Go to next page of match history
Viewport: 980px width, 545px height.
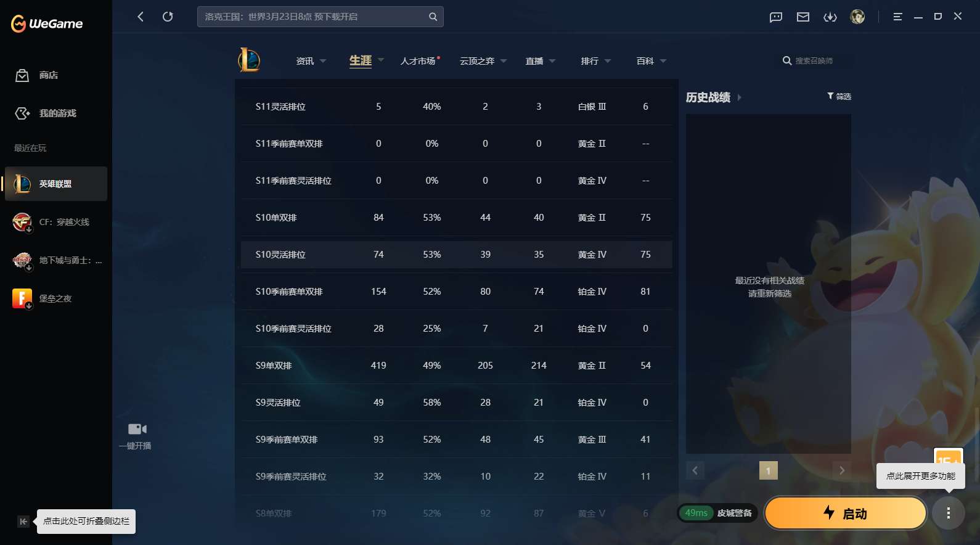coord(842,470)
